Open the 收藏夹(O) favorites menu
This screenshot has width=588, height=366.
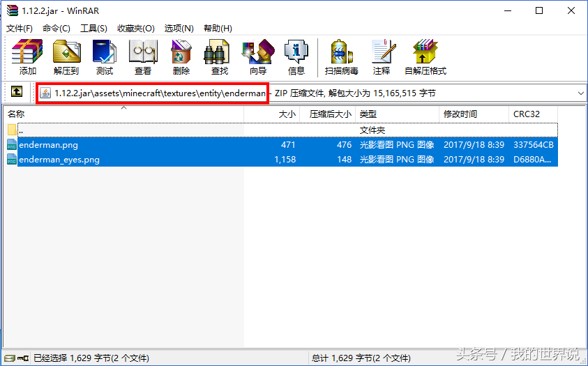click(x=135, y=28)
